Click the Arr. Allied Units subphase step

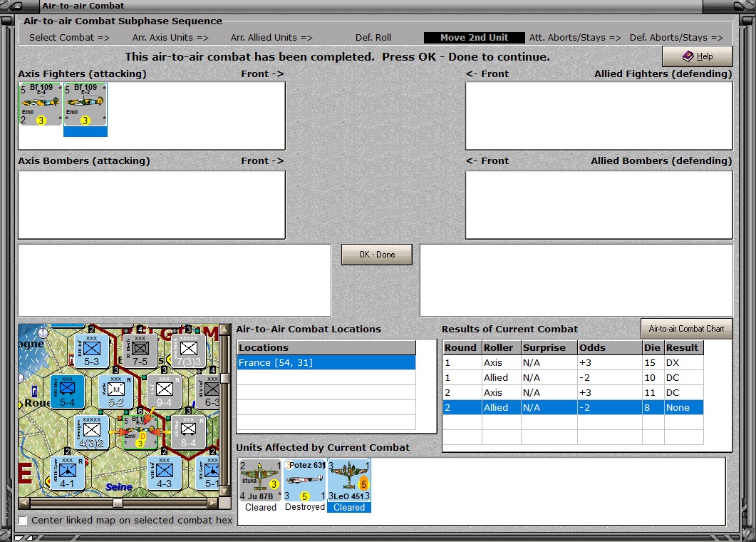[x=271, y=37]
